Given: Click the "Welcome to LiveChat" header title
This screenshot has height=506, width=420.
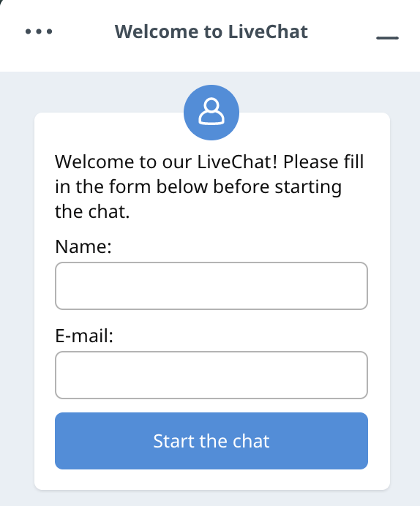Looking at the screenshot, I should [x=211, y=31].
